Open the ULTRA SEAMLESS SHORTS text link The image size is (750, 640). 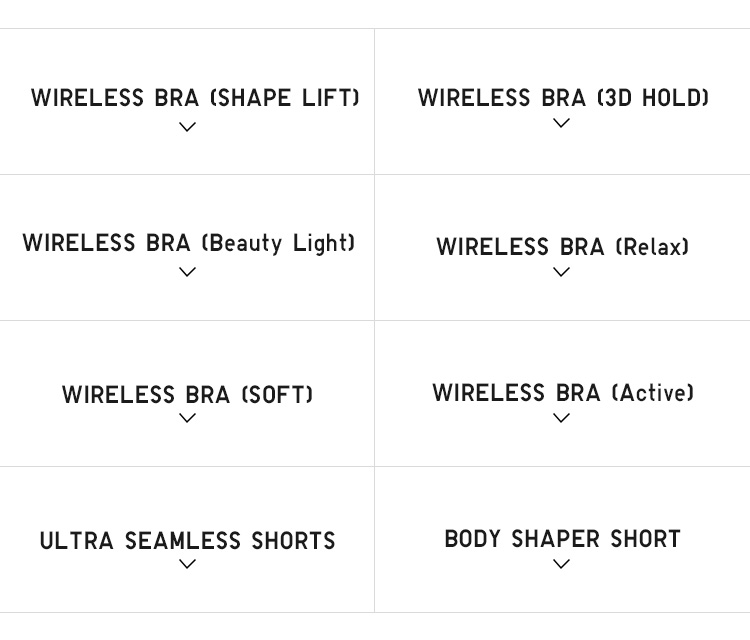[x=187, y=541]
